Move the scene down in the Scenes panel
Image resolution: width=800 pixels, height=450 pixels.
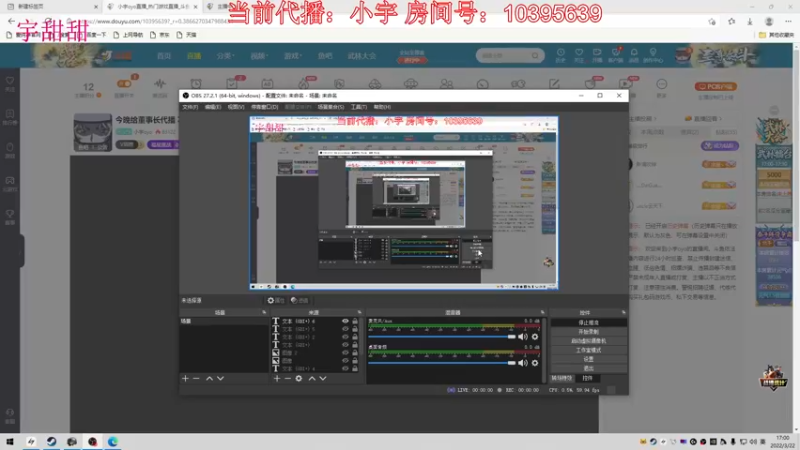(x=220, y=379)
